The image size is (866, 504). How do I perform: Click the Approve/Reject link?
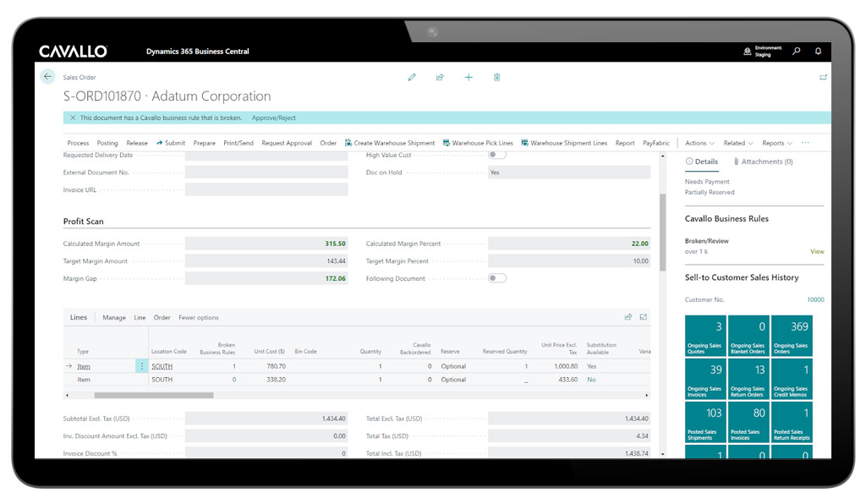pos(273,118)
